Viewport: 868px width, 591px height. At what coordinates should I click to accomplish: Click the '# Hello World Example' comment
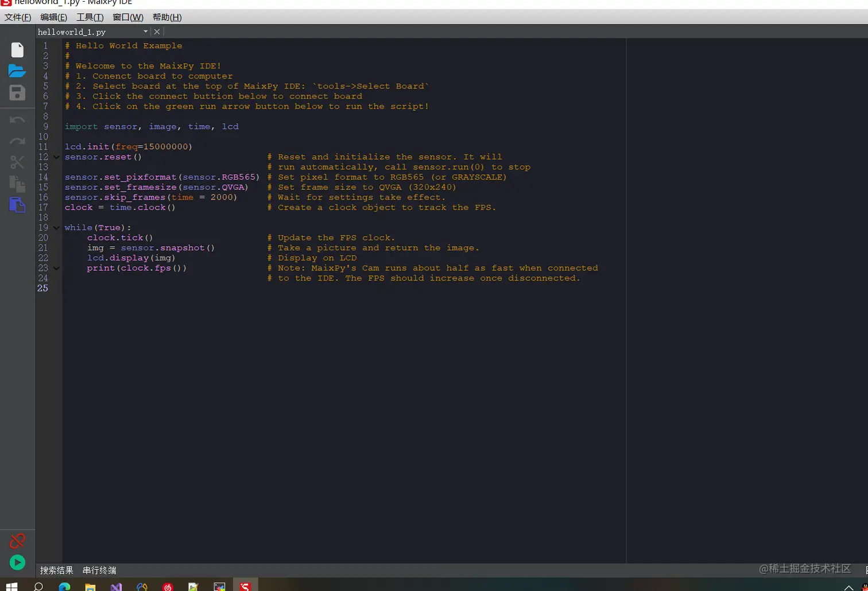click(123, 46)
